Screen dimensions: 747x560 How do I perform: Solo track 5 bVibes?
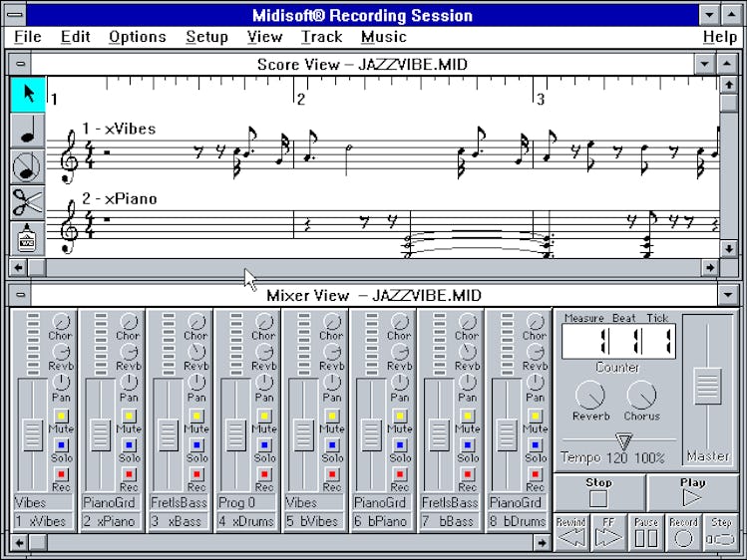coord(332,445)
